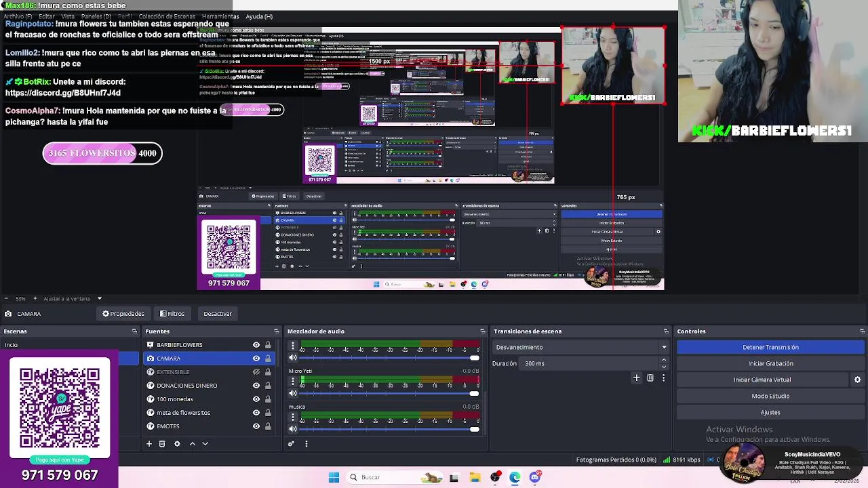Hide meta de flowersitos source

point(256,413)
